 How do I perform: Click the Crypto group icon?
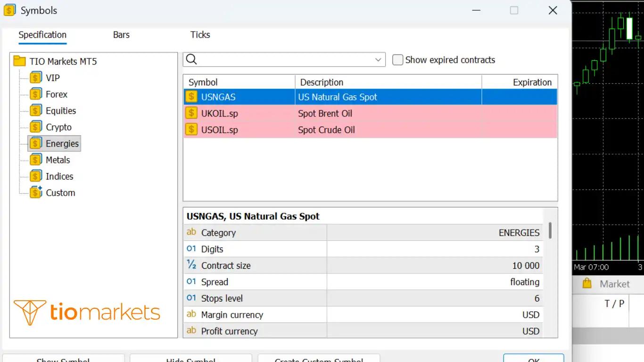(35, 127)
